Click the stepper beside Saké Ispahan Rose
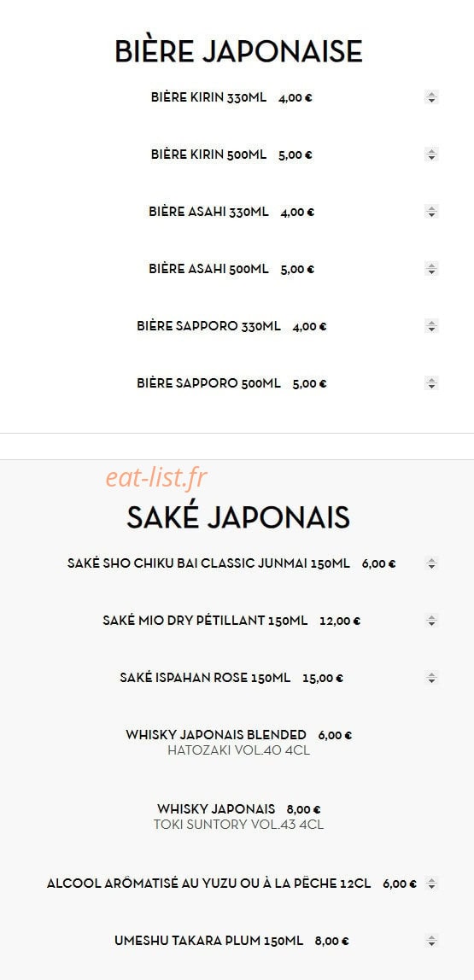Screen dimensions: 474x980 430,678
